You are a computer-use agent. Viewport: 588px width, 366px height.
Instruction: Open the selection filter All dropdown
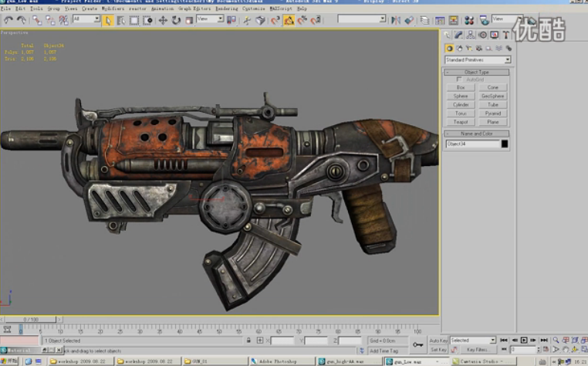(86, 19)
